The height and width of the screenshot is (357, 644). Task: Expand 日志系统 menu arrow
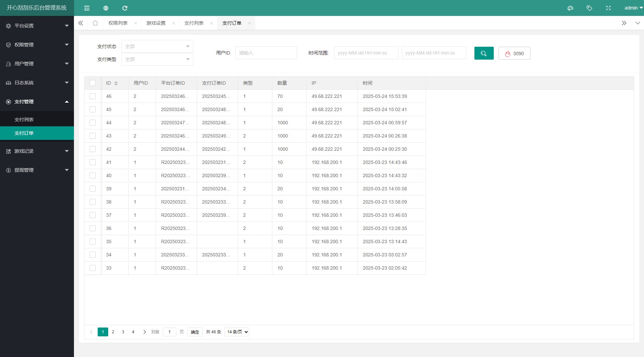tap(67, 83)
